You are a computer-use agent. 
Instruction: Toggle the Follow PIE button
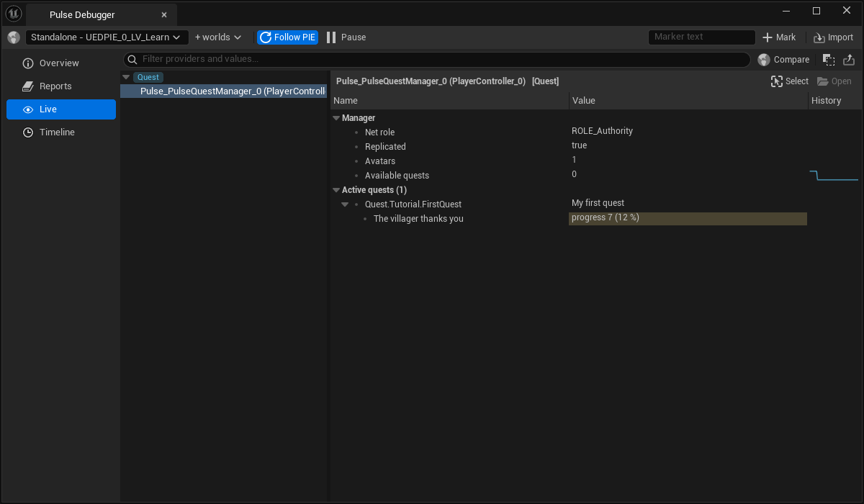(287, 37)
